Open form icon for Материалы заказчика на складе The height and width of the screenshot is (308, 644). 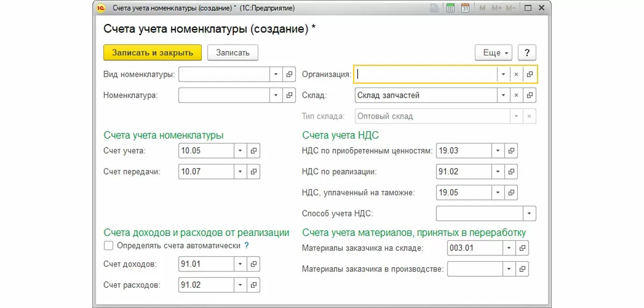(x=522, y=248)
